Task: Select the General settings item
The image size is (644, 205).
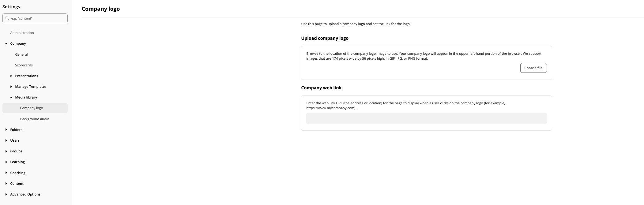Action: coord(21,54)
